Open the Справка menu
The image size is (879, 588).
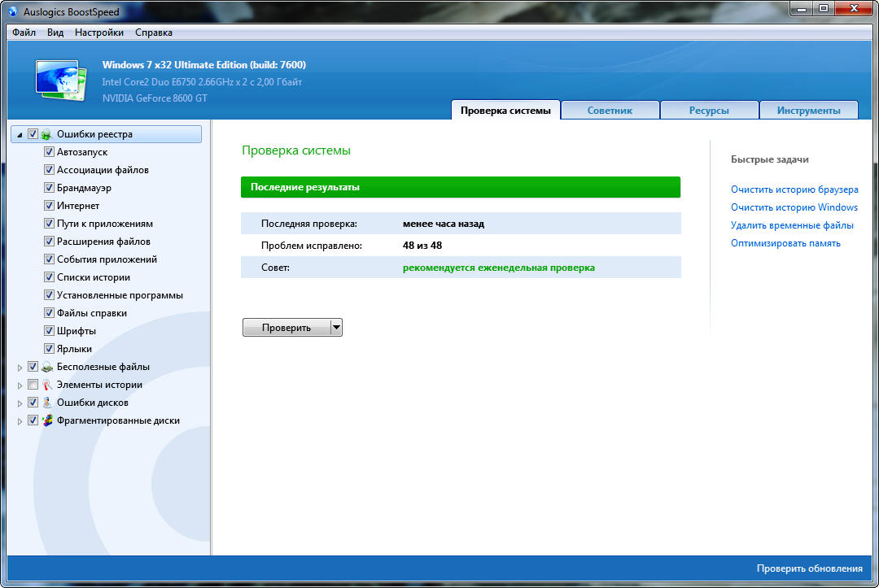(154, 33)
